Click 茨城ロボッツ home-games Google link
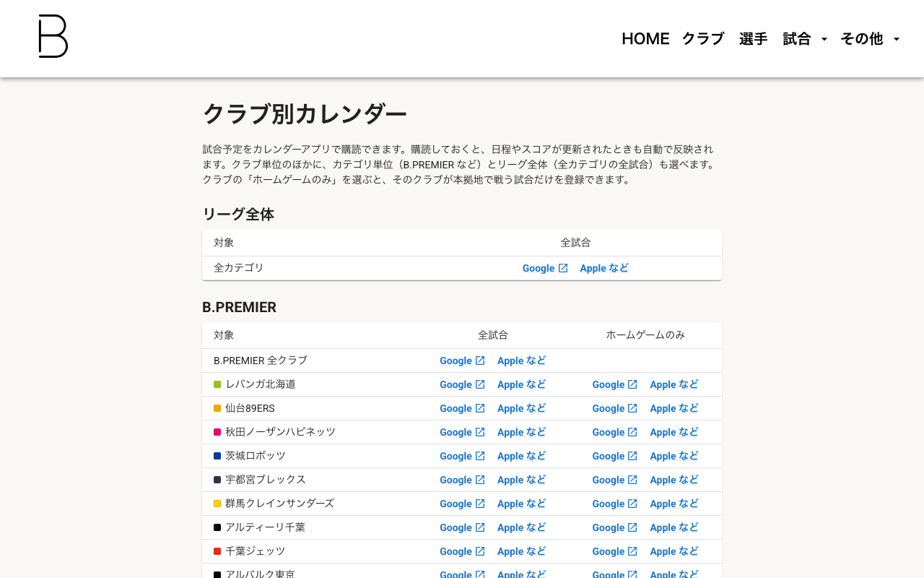 point(615,456)
